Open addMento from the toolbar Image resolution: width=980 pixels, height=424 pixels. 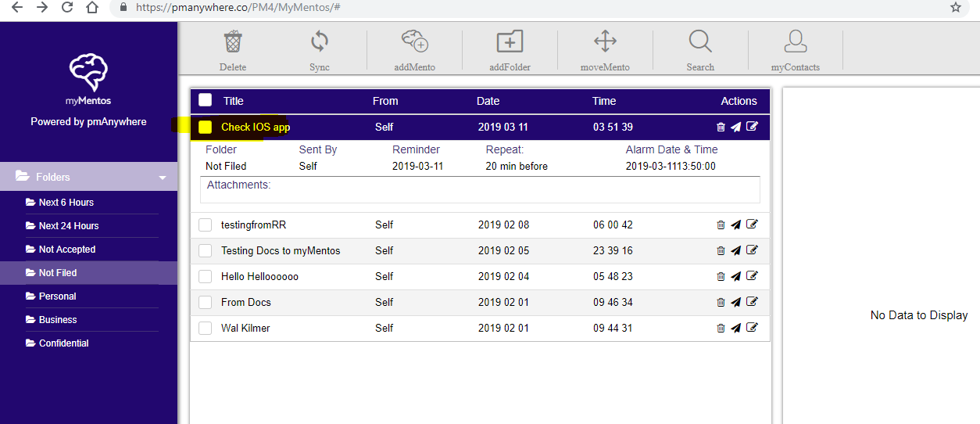[x=414, y=42]
